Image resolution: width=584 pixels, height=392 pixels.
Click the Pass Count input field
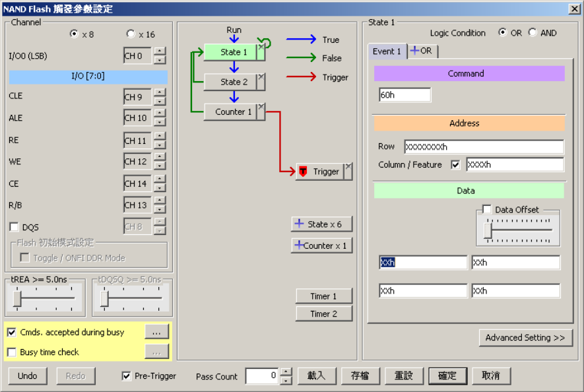pyautogui.click(x=263, y=376)
